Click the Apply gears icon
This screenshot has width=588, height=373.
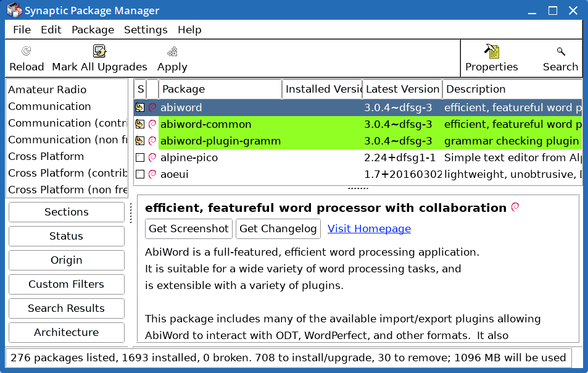click(172, 51)
